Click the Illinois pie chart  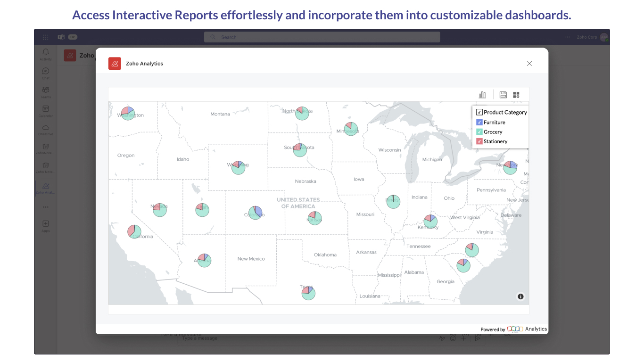(393, 201)
